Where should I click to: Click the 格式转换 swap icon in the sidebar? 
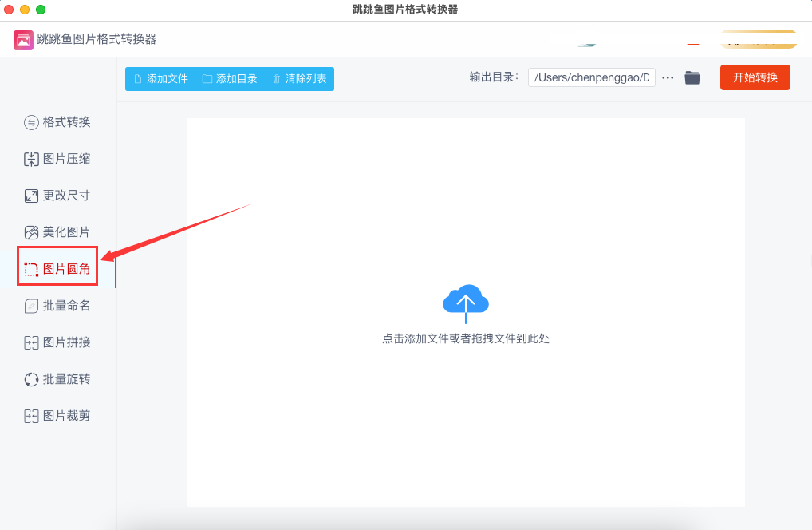(31, 122)
